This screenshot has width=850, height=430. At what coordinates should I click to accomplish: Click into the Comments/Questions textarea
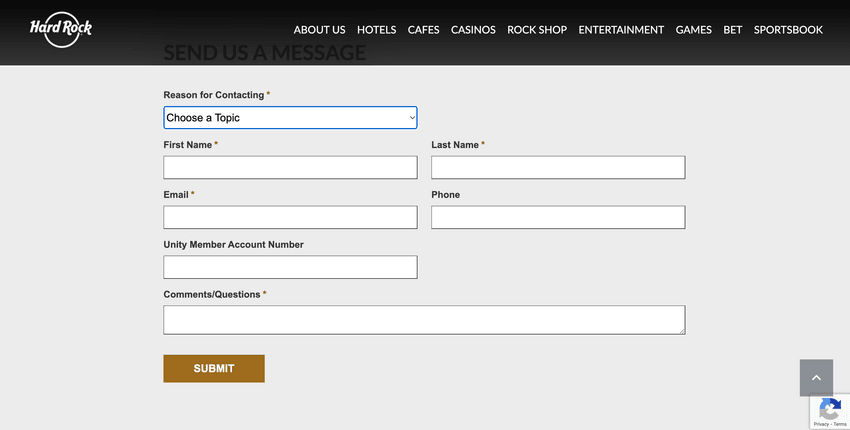[424, 320]
